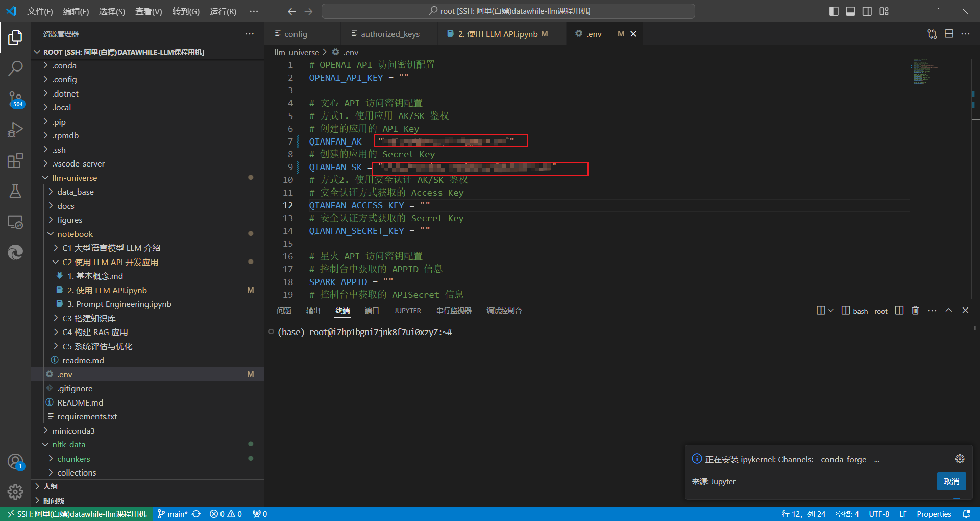Switch to authorized_keys editor tab
The width and height of the screenshot is (980, 521).
pyautogui.click(x=390, y=34)
